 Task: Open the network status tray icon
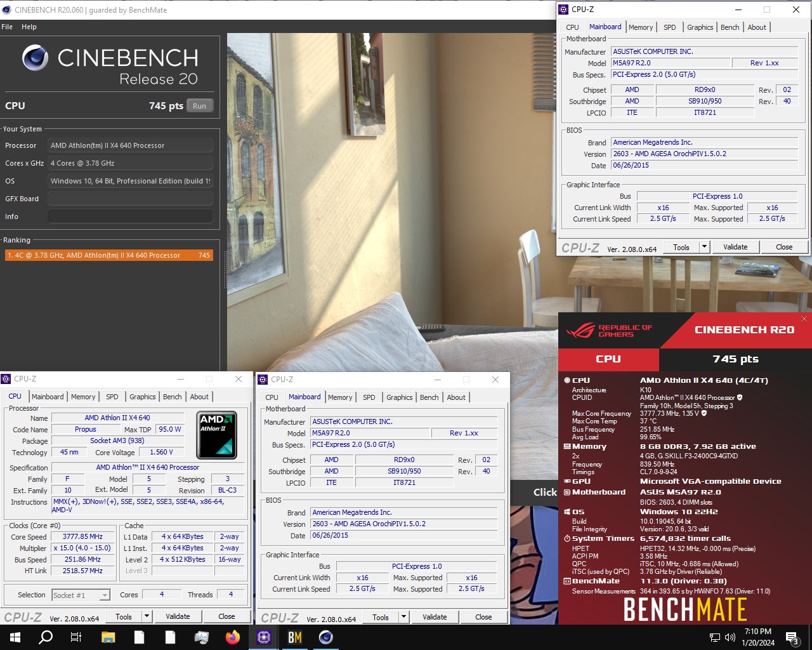pyautogui.click(x=715, y=637)
